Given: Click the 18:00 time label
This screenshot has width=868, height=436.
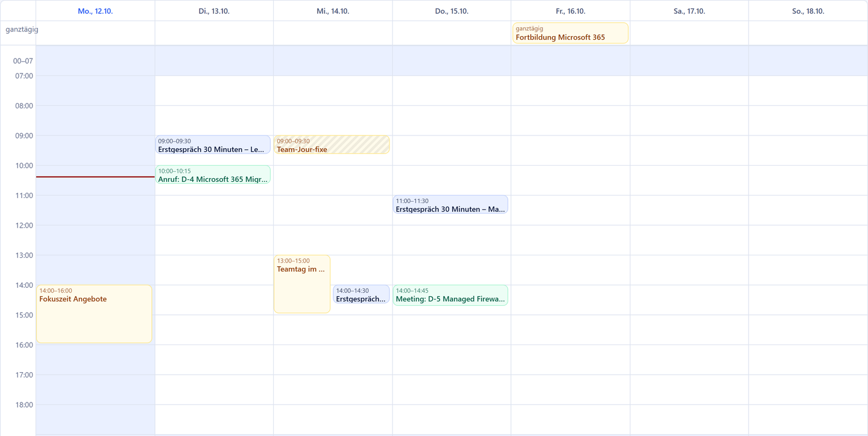Looking at the screenshot, I should tap(24, 405).
